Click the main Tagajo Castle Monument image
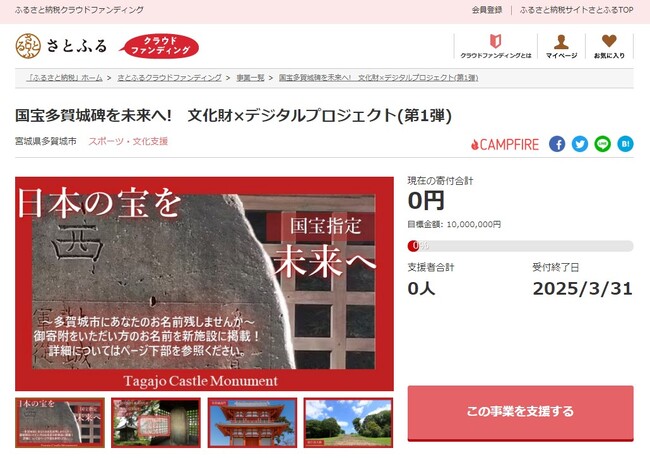 (204, 284)
